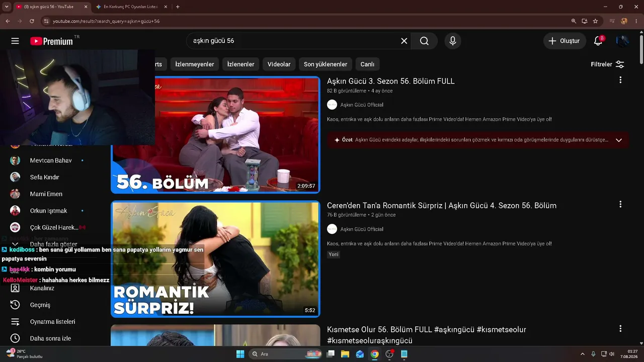Bookmark this page with the star

point(596,21)
